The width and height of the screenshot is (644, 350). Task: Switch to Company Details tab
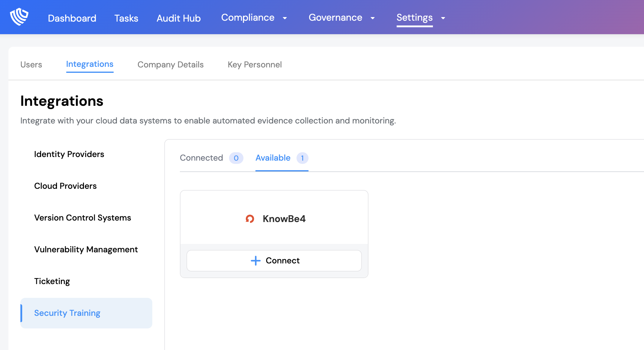171,64
